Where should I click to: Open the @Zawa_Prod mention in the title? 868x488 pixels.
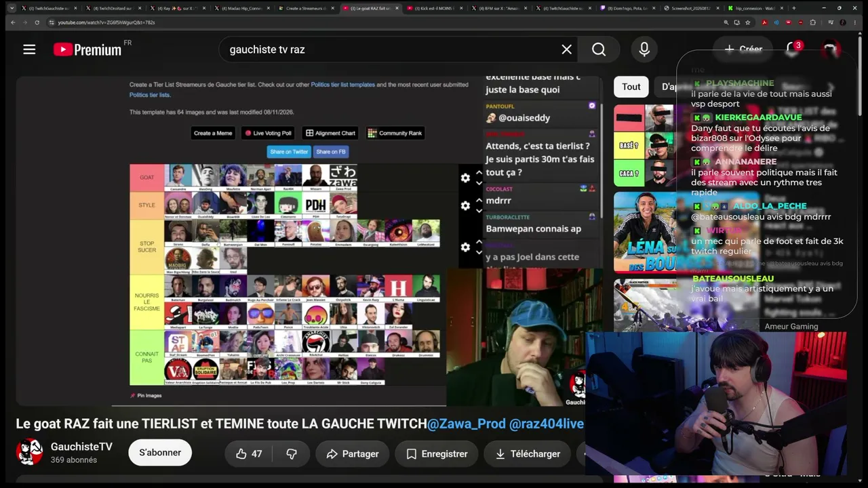click(x=467, y=424)
